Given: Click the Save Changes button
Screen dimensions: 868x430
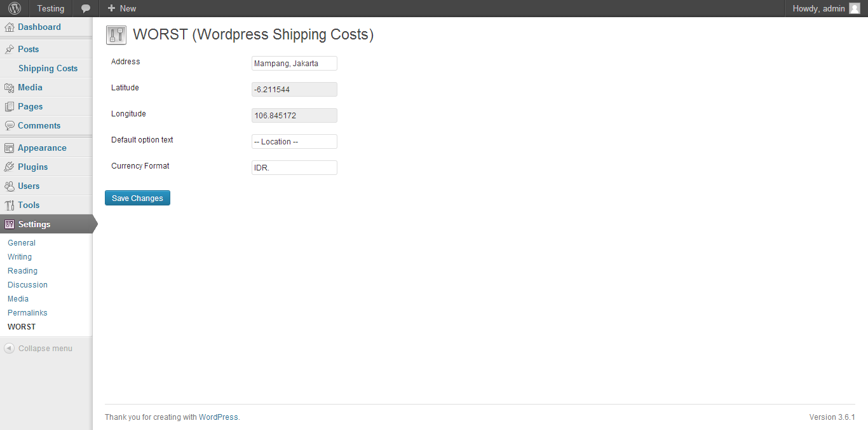Looking at the screenshot, I should pyautogui.click(x=137, y=198).
